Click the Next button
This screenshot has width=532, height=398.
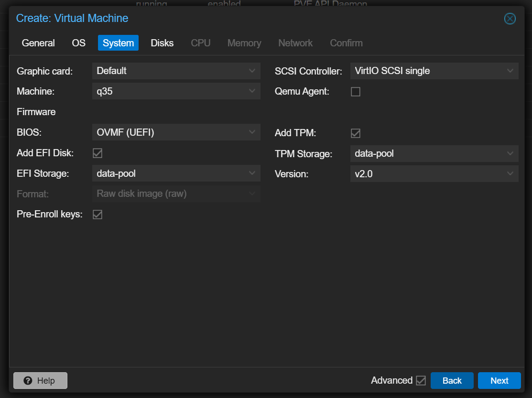point(499,380)
